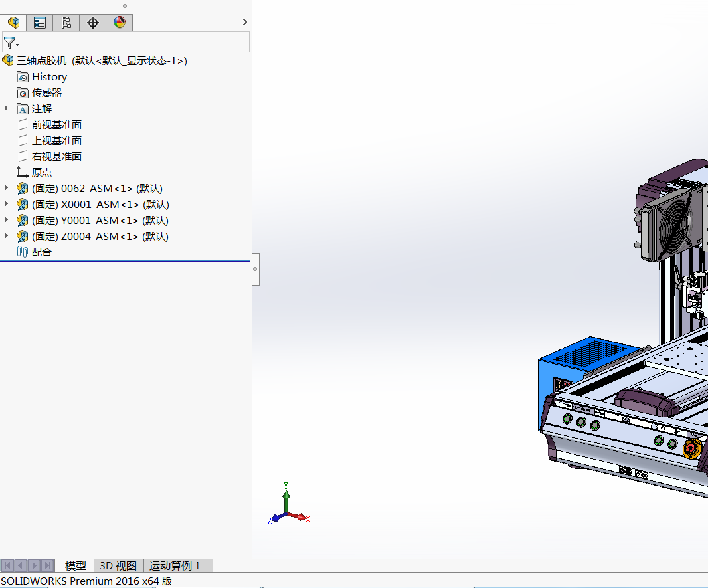
Task: Click the top assembly icon beside 三轴点胶机
Action: click(8, 60)
